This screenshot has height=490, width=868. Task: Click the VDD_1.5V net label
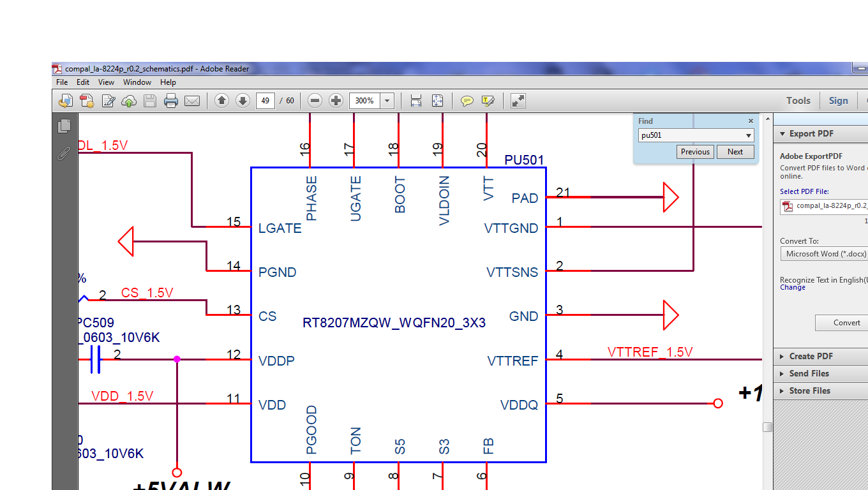click(122, 396)
